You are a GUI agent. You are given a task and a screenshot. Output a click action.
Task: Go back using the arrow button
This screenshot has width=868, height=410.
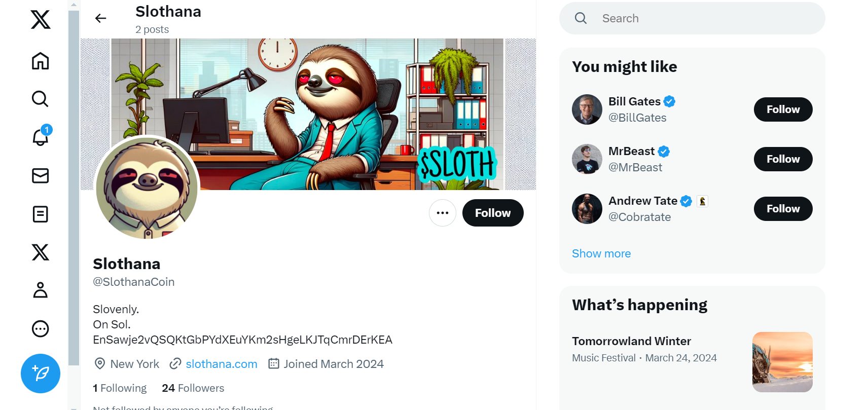(101, 19)
